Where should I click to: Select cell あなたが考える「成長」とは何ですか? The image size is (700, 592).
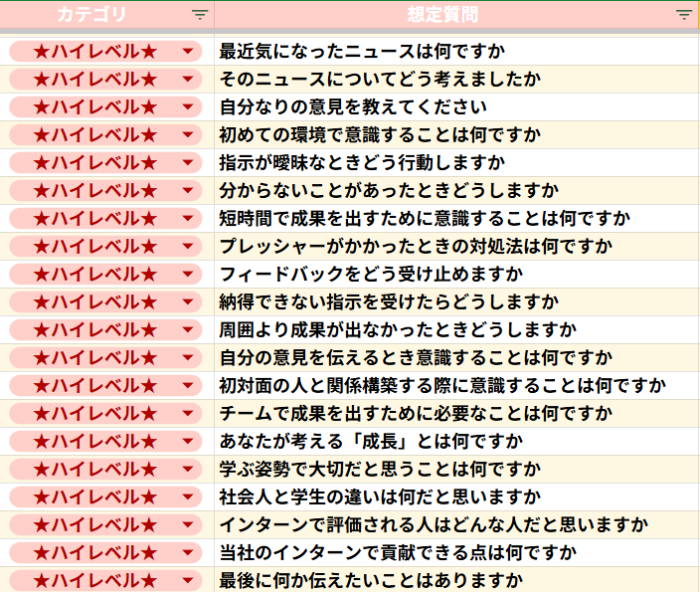(x=456, y=442)
